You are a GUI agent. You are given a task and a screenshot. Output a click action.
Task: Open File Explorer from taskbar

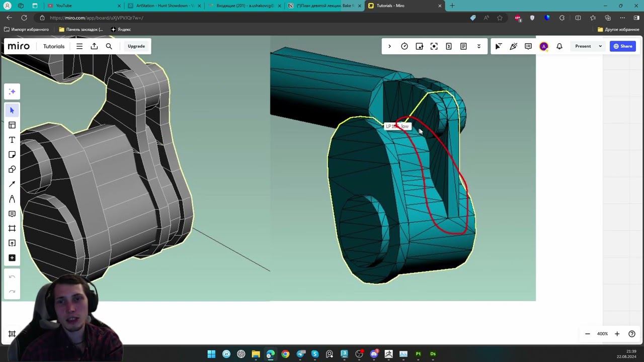256,354
